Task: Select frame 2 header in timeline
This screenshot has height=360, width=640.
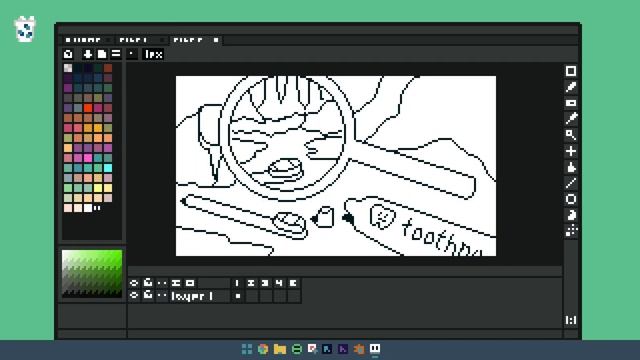Action: click(x=251, y=283)
